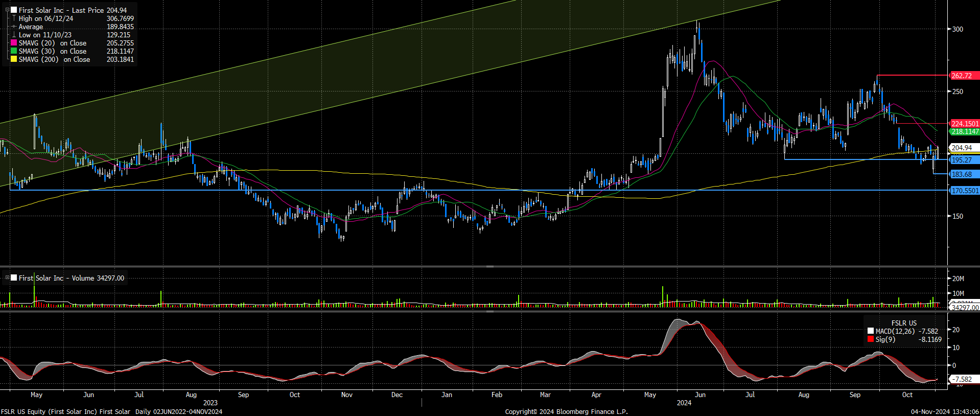Click the Jun 2024 month label

(x=701, y=395)
